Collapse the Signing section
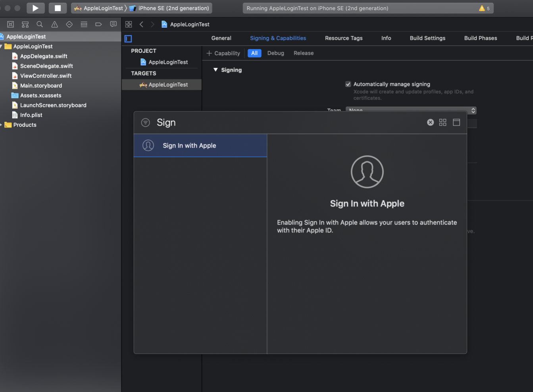Image resolution: width=533 pixels, height=392 pixels. tap(216, 70)
